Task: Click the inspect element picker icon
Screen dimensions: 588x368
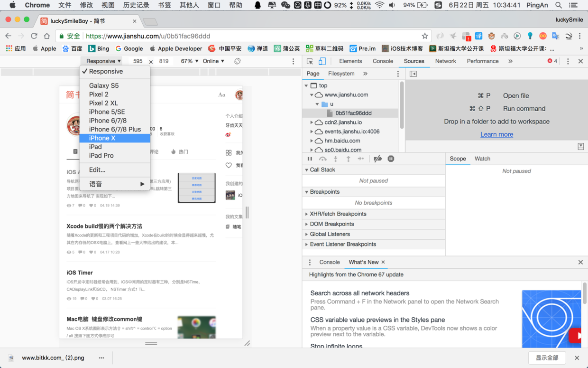Action: pyautogui.click(x=310, y=61)
